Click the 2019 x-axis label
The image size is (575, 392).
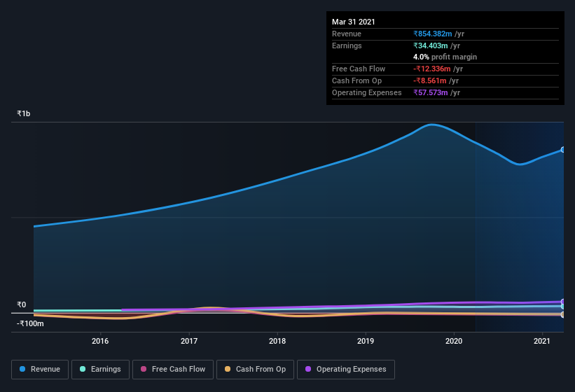pyautogui.click(x=366, y=341)
